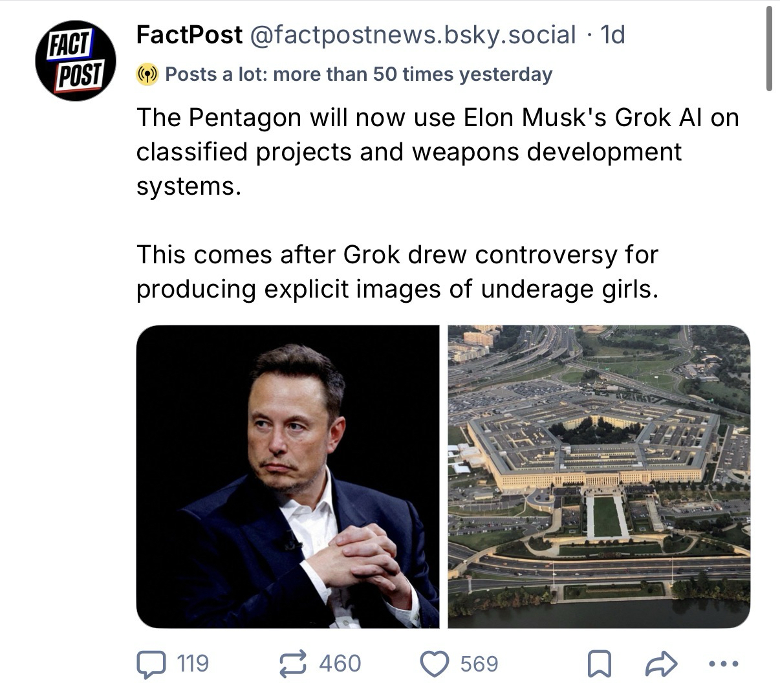Open the three-dot more options menu
Viewport: 780px width, 700px height.
point(722,664)
